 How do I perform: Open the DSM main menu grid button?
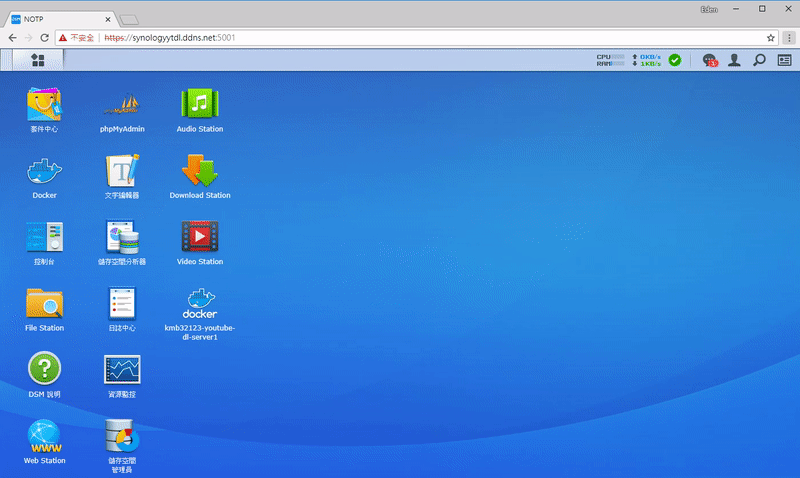(38, 60)
